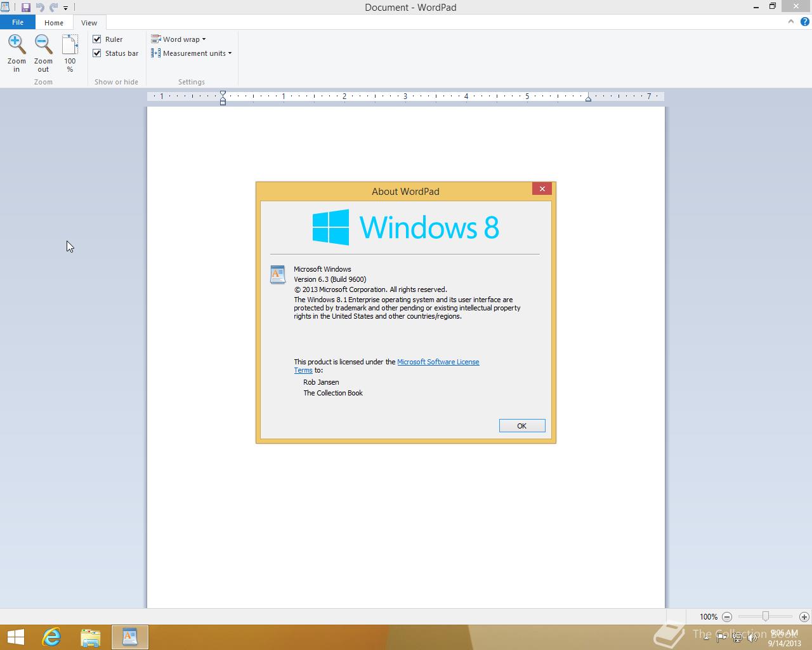This screenshot has width=812, height=650.
Task: Open the Customize Quick Access Toolbar arrow
Action: [x=65, y=8]
